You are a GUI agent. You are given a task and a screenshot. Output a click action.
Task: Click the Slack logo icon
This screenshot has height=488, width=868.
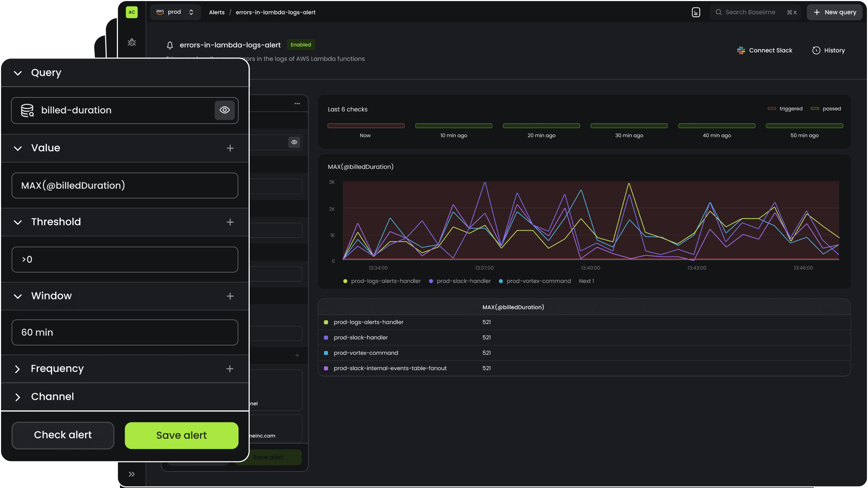(x=741, y=50)
